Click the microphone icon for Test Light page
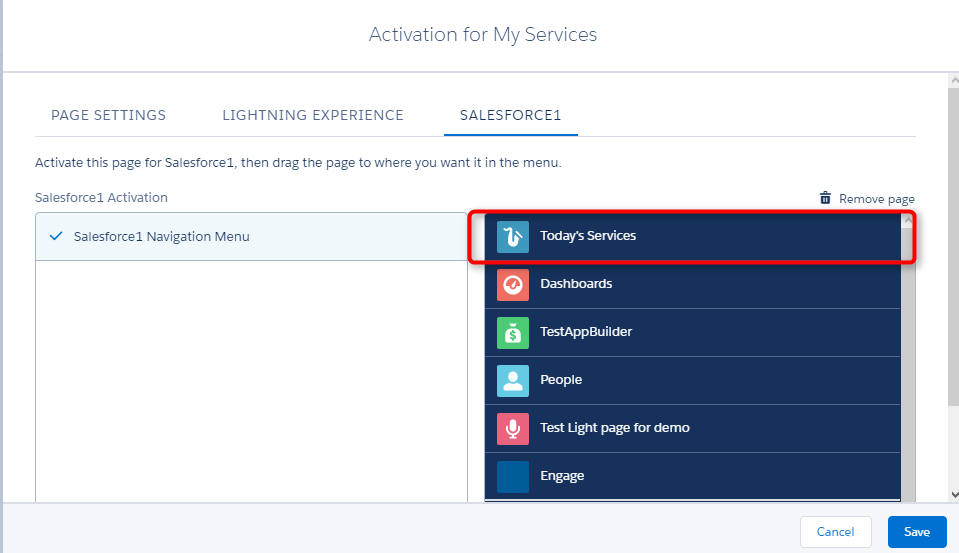The width and height of the screenshot is (959, 553). point(513,429)
